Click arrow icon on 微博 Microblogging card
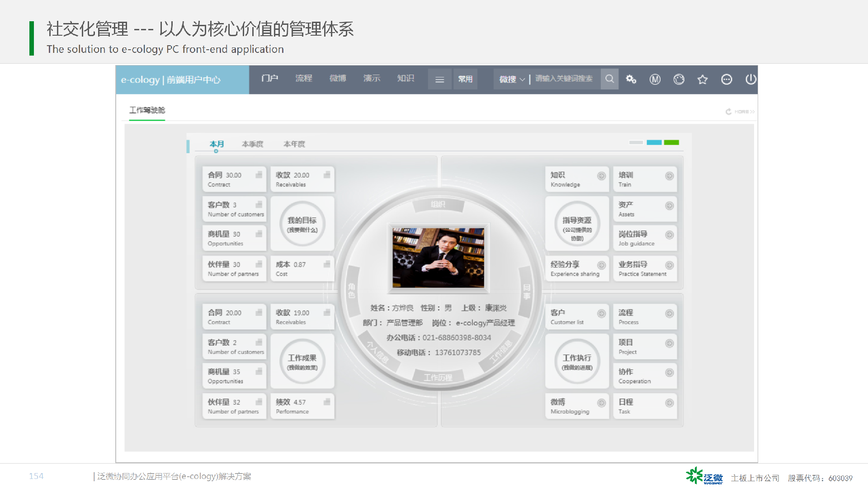This screenshot has height=488, width=868. [601, 403]
